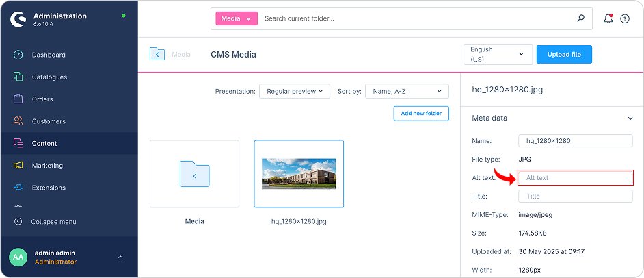Click the Customers people icon

click(18, 121)
